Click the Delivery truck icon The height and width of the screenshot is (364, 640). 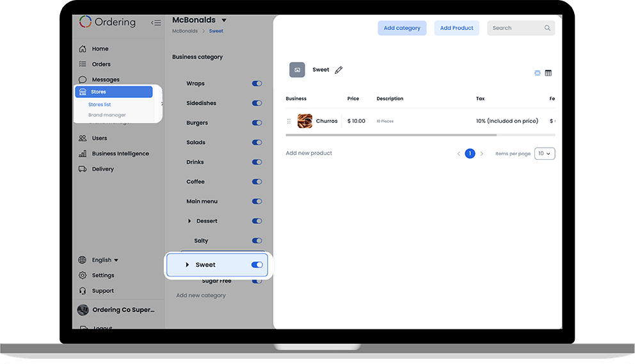click(x=83, y=169)
